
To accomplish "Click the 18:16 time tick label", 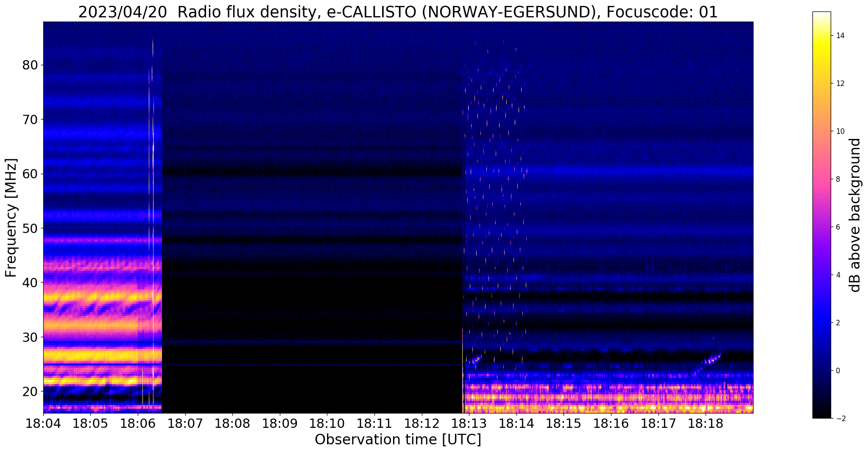I will pos(611,423).
